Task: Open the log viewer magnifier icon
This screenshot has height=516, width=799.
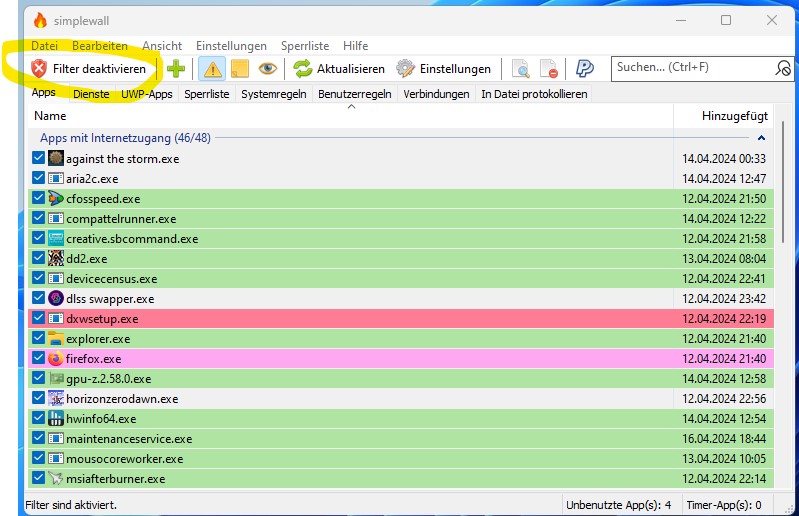Action: 520,69
